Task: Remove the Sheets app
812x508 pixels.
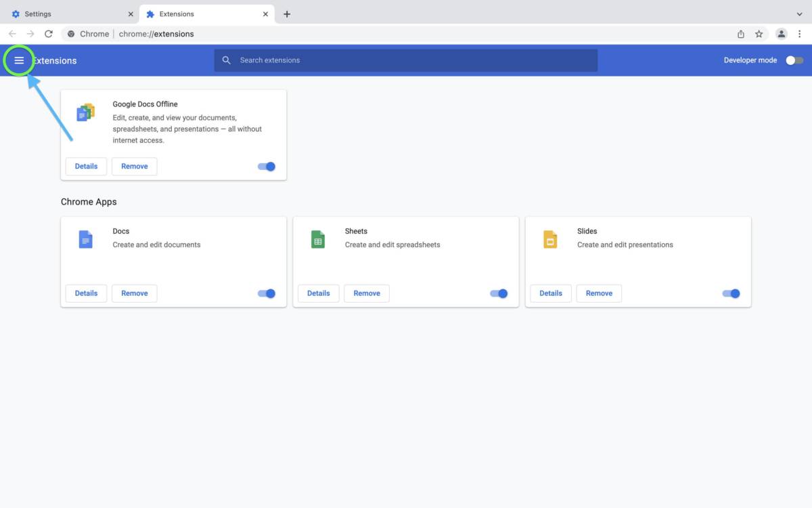Action: [366, 293]
